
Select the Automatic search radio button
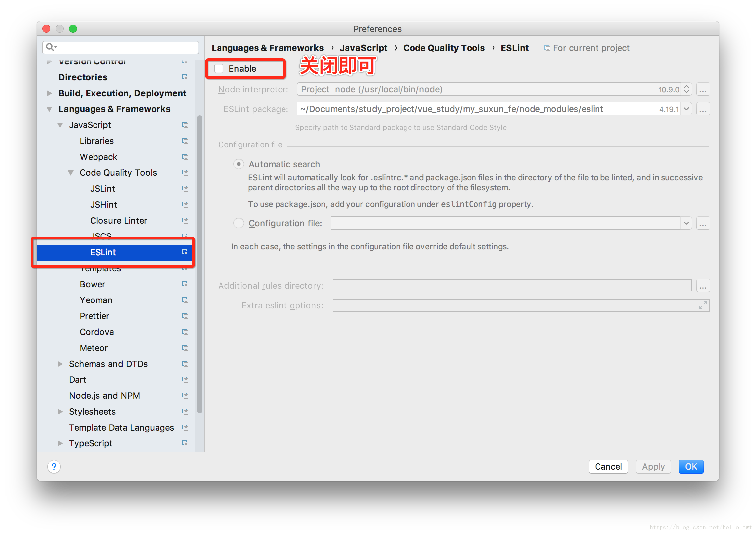239,164
